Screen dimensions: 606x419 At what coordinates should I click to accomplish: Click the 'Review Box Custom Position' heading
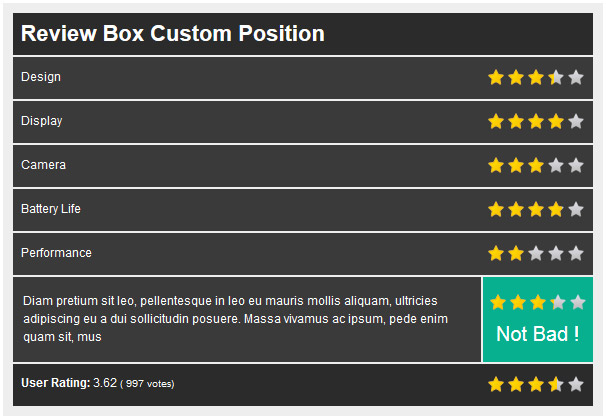click(173, 33)
